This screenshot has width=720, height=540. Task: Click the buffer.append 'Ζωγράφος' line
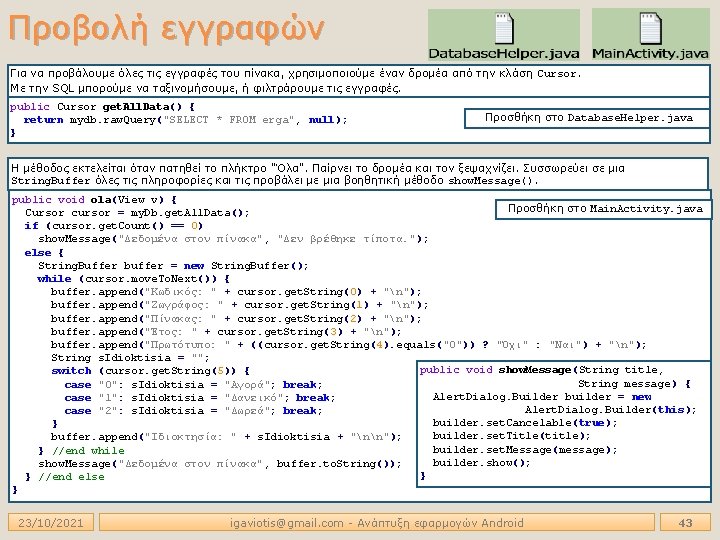239,305
